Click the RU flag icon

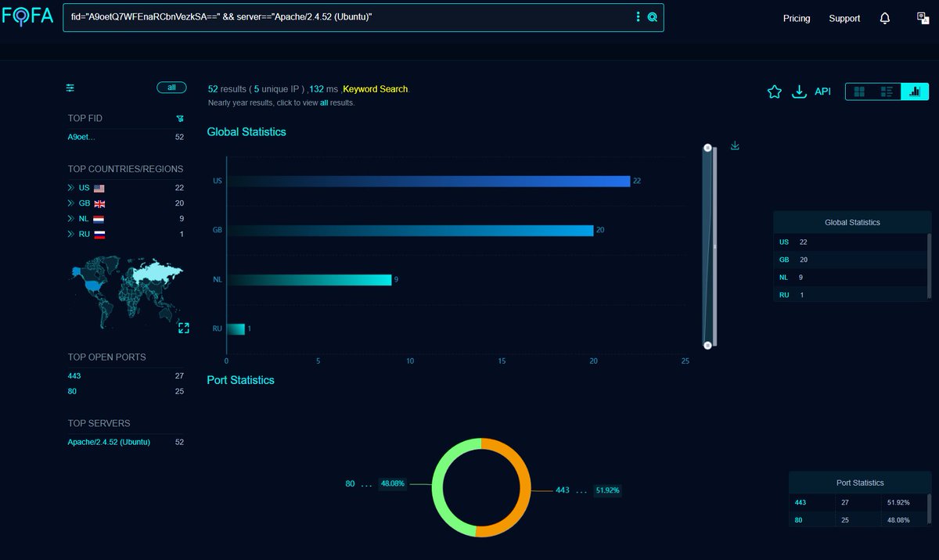(x=99, y=234)
